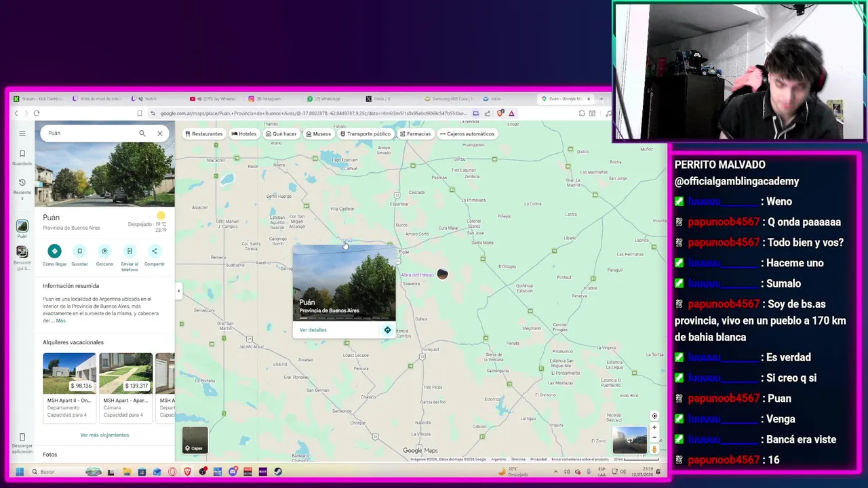Click the Brave rewards triangle icon
This screenshot has width=868, height=488.
tap(511, 113)
